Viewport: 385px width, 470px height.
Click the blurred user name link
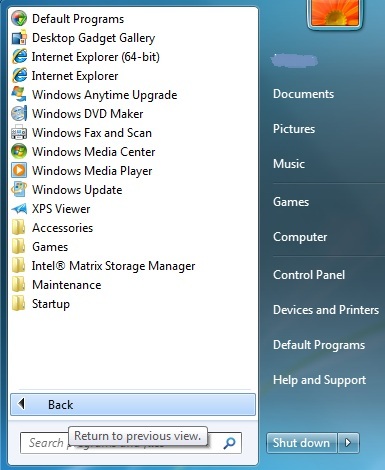point(294,61)
